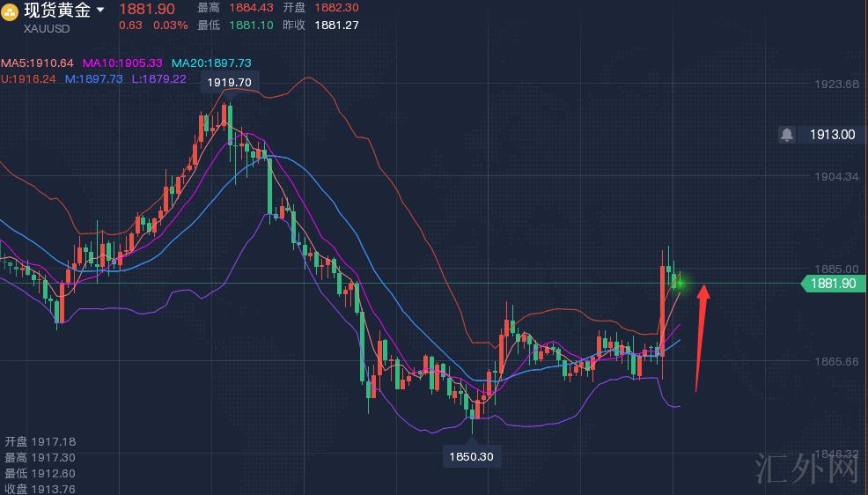868x495 pixels.
Task: Click the 汇外网 watermark logo
Action: 807,469
